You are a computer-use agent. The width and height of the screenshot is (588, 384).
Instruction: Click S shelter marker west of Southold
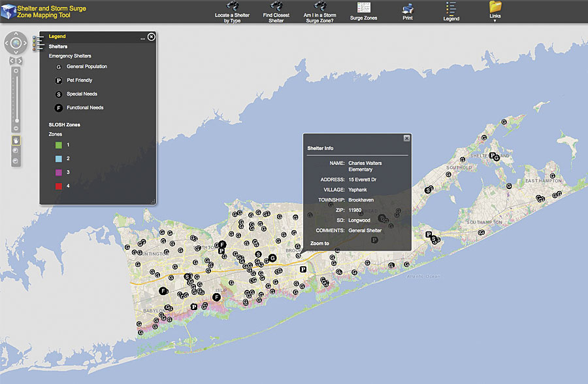[427, 190]
